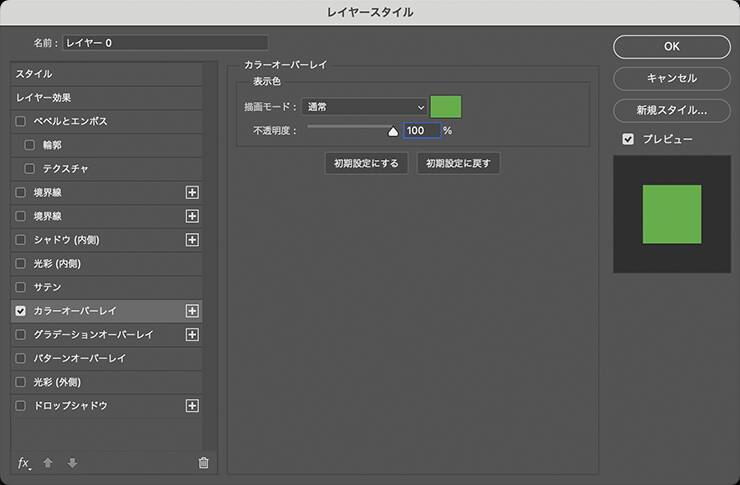Uncheck the プレビュー checkbox
Viewport: 740px width, 485px height.
coord(628,139)
